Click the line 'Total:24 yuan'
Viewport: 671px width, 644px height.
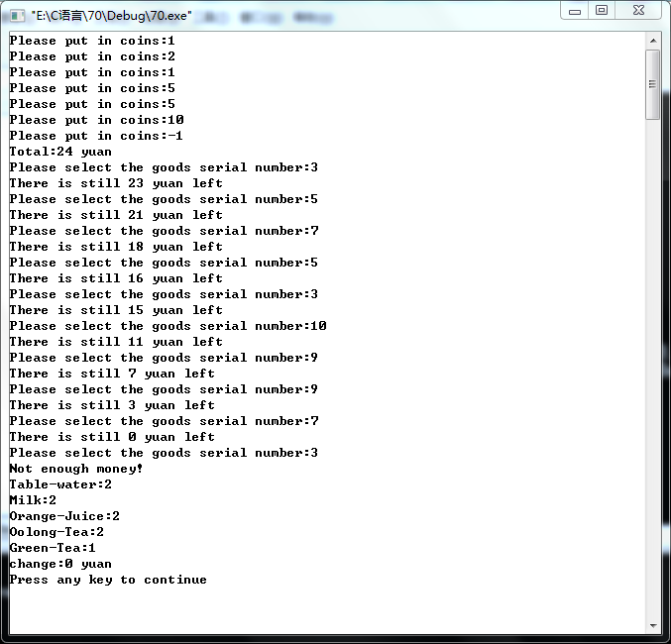coord(60,152)
